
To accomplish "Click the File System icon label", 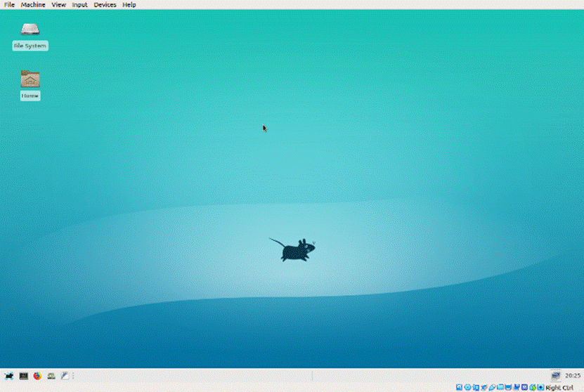I will [30, 46].
